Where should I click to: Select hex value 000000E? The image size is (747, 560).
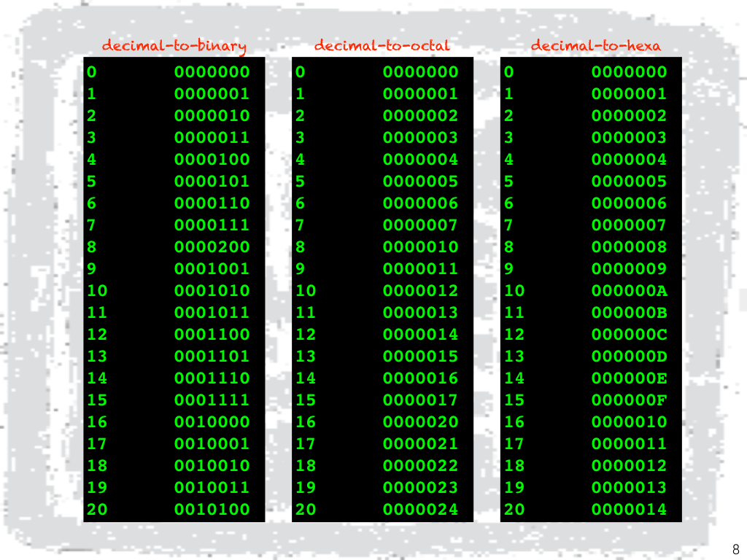[x=629, y=378]
